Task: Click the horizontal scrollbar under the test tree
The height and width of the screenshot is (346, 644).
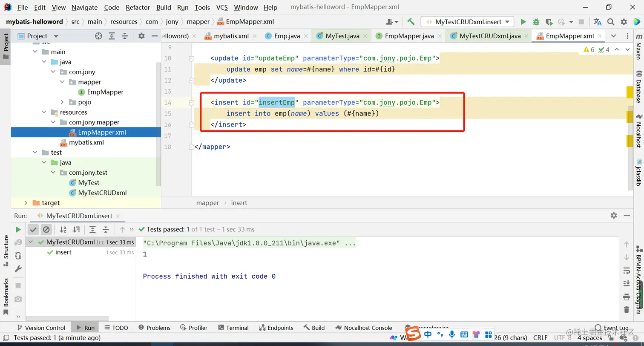Action: point(67,318)
